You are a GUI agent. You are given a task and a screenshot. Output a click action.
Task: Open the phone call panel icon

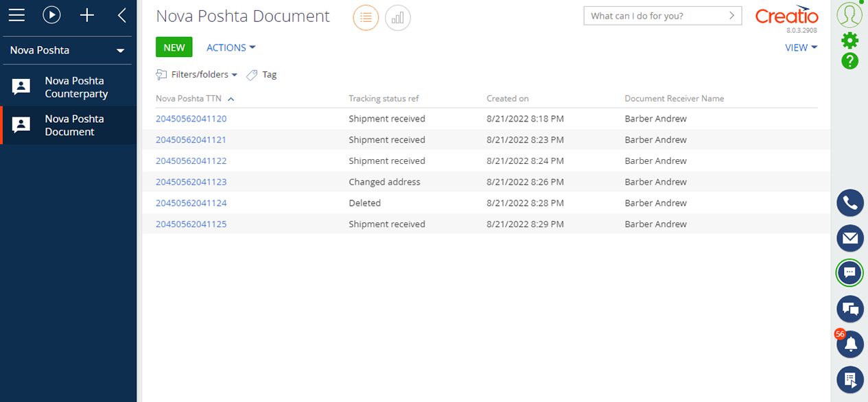849,202
